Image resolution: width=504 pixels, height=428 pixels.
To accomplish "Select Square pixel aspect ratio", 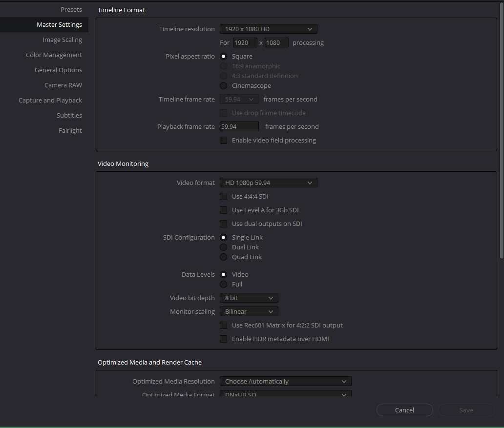I will coord(223,56).
